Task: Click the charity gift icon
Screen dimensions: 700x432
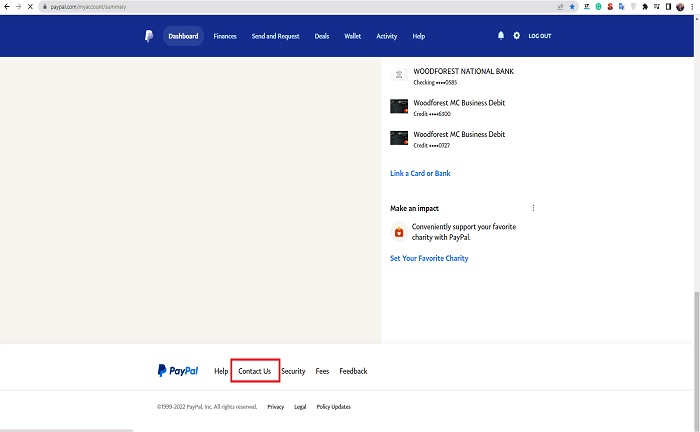Action: (x=399, y=232)
